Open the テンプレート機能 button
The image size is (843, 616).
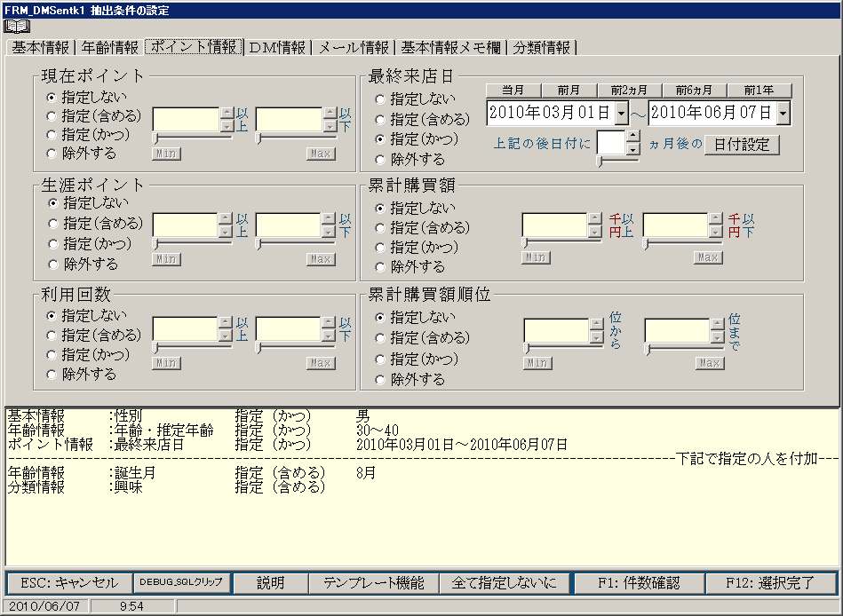point(373,583)
